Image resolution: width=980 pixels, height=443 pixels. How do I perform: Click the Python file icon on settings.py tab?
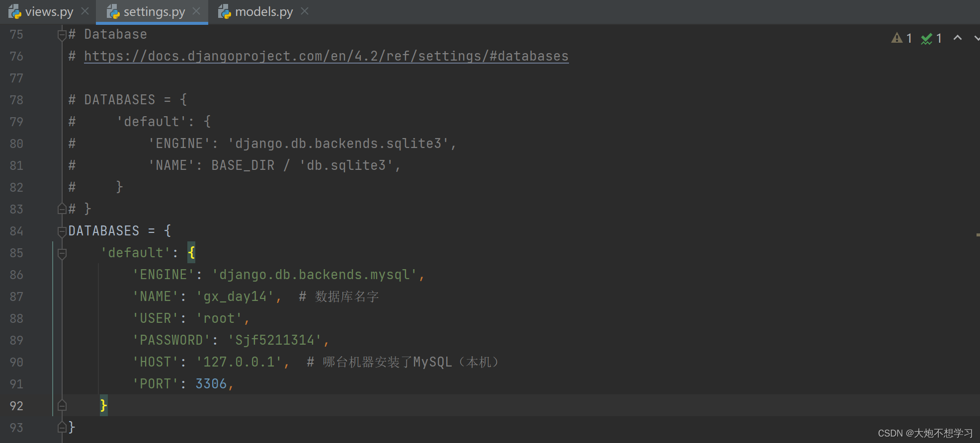113,11
